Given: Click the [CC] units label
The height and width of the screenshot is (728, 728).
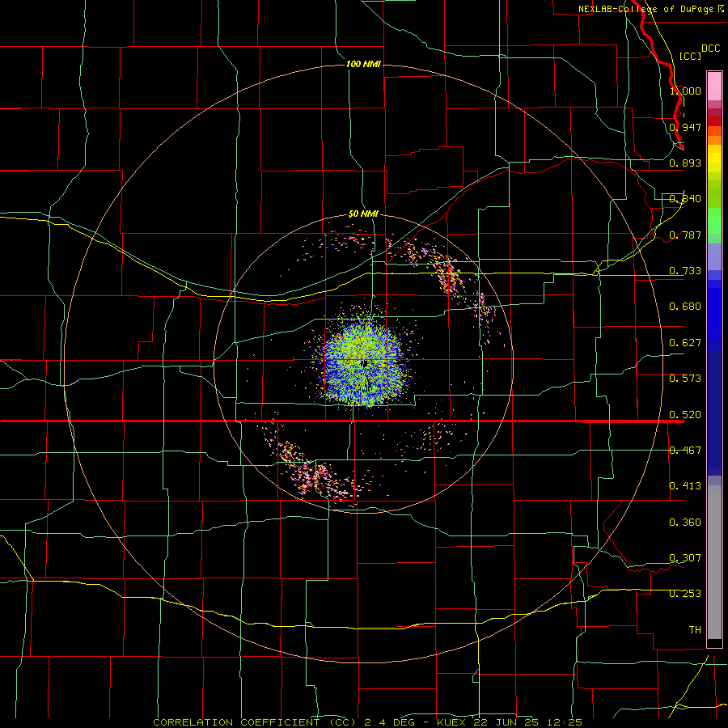Looking at the screenshot, I should click(690, 56).
